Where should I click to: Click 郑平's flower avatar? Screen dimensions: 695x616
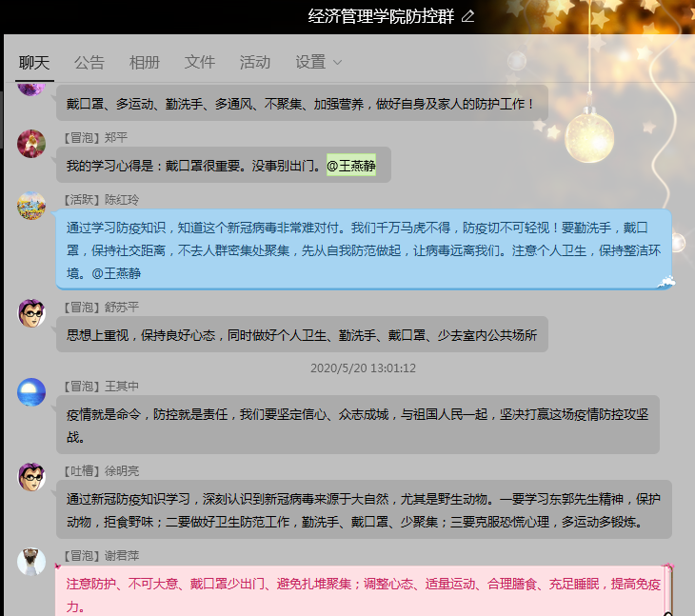pos(31,144)
